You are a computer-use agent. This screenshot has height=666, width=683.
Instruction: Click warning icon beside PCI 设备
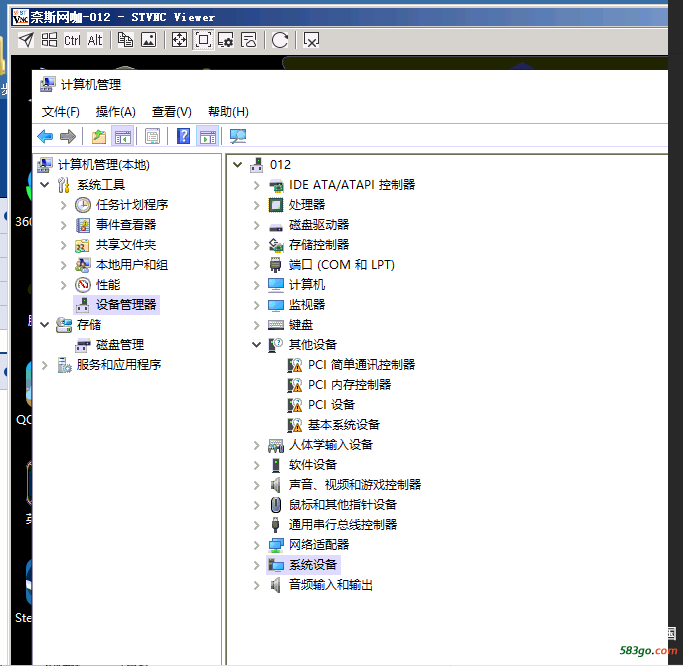(295, 405)
